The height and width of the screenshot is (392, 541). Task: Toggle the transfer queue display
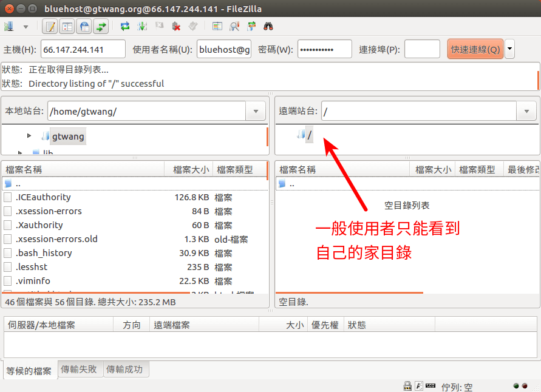coord(101,27)
